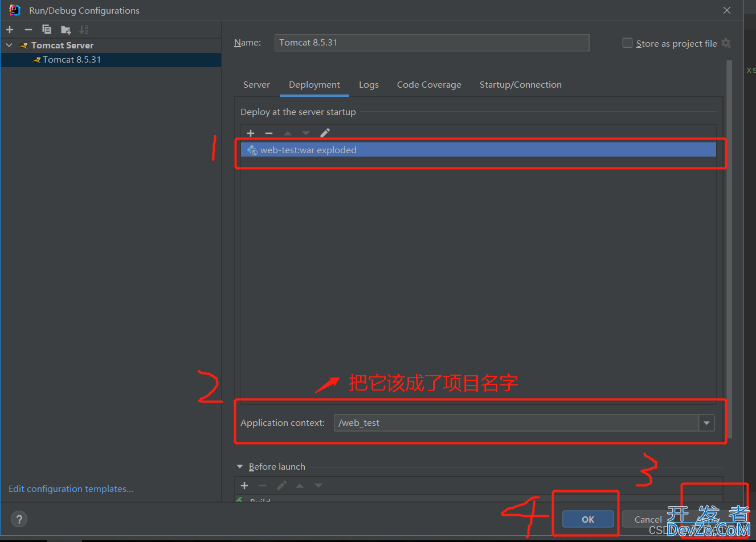Focus the Application context field
This screenshot has width=756, height=542.
click(516, 423)
